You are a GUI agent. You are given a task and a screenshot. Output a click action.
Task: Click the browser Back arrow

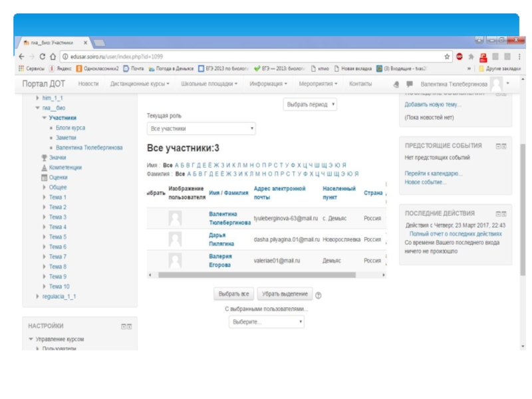pyautogui.click(x=21, y=57)
